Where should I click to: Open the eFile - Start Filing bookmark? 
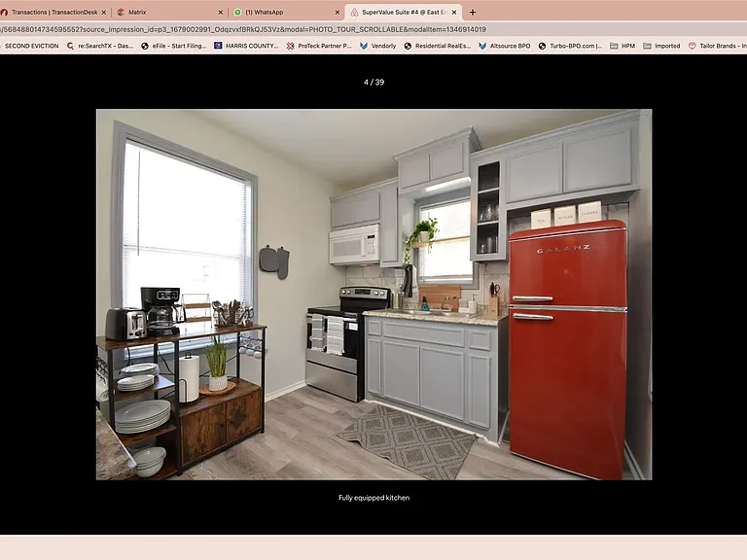coord(174,47)
